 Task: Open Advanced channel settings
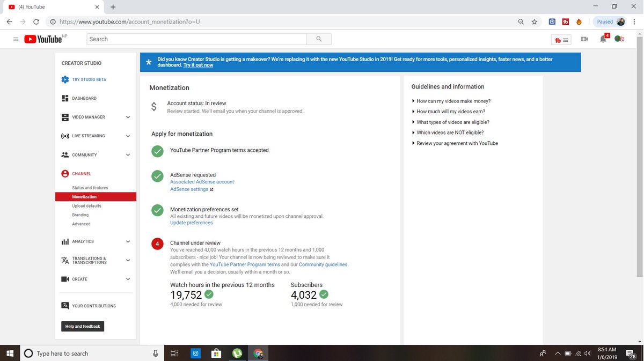tap(82, 224)
